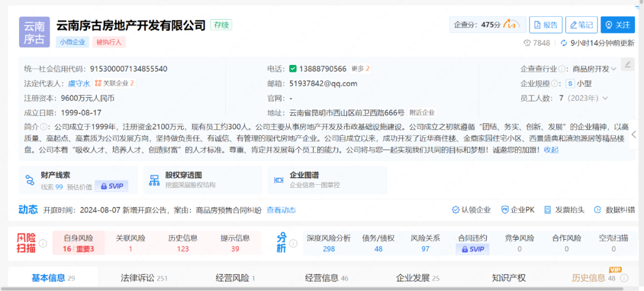Click phone number 13888790566

tap(323, 69)
